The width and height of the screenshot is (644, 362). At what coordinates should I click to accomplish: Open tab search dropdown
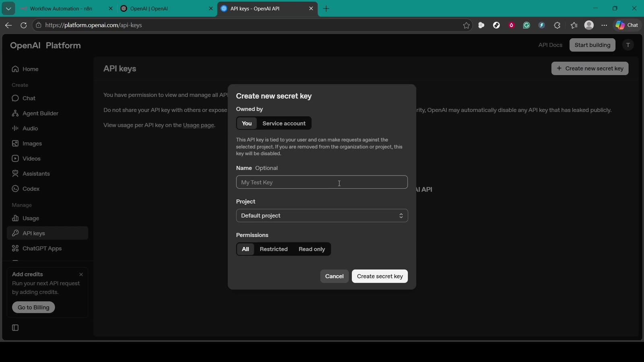click(8, 8)
